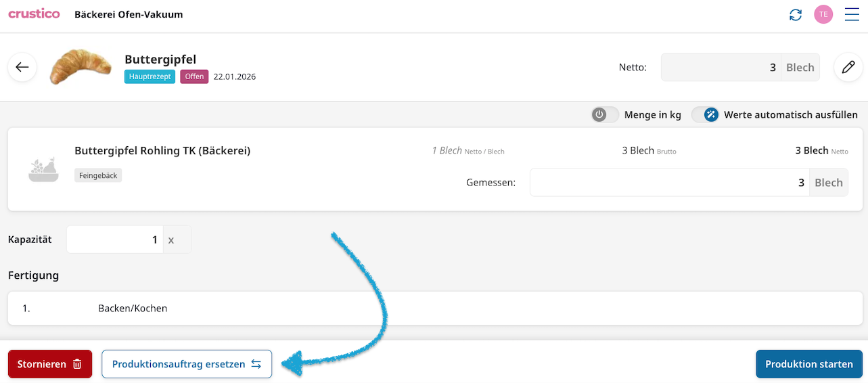Toggle Werte automatisch ausfüllen switch

(704, 114)
